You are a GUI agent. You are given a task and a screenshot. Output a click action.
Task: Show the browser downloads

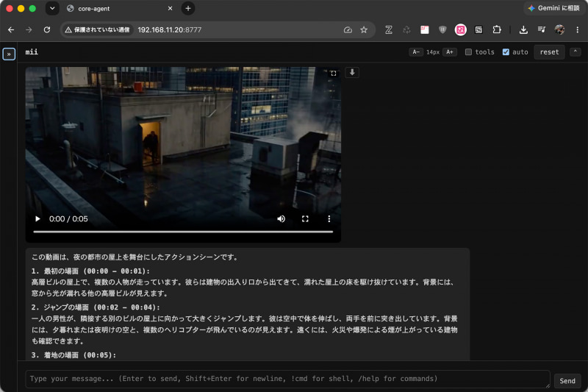pyautogui.click(x=523, y=29)
